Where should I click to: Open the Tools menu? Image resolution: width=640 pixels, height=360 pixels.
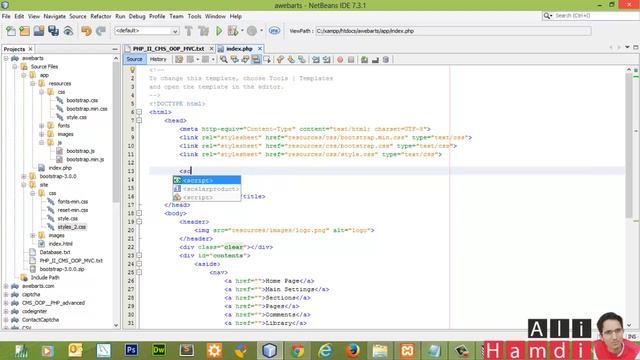click(x=194, y=16)
